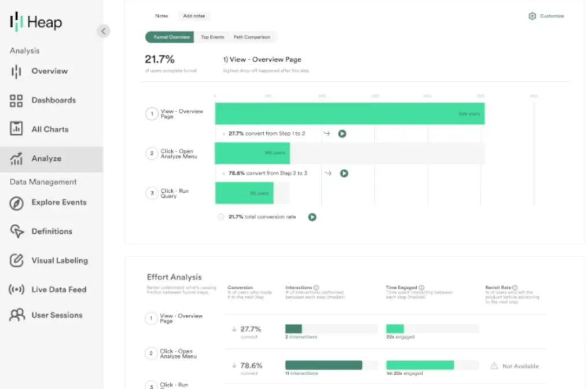Open the Live Data Feed
Screen dimensions: 588x390
[52, 289]
